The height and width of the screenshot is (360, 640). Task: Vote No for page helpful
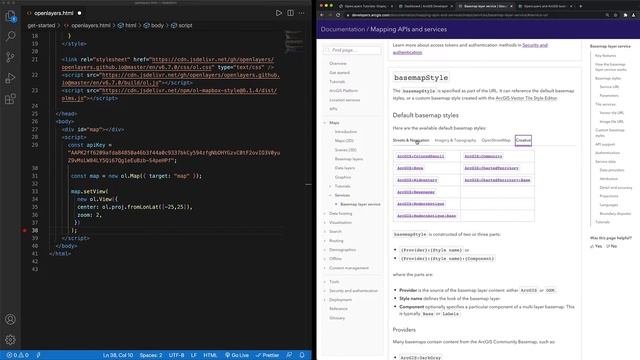[x=611, y=246]
